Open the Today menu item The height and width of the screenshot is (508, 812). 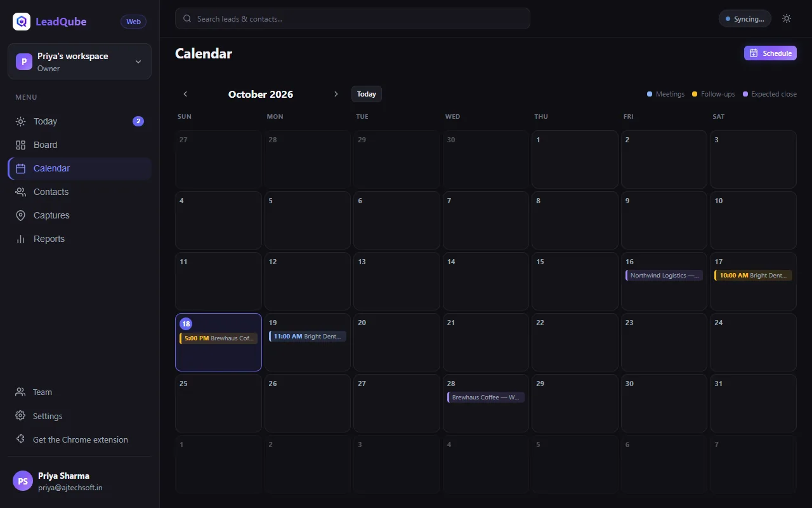(80, 121)
